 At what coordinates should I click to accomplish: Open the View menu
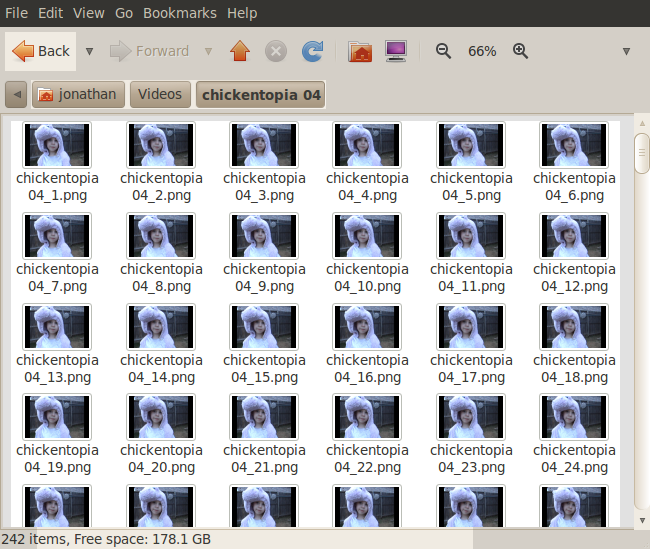(89, 13)
